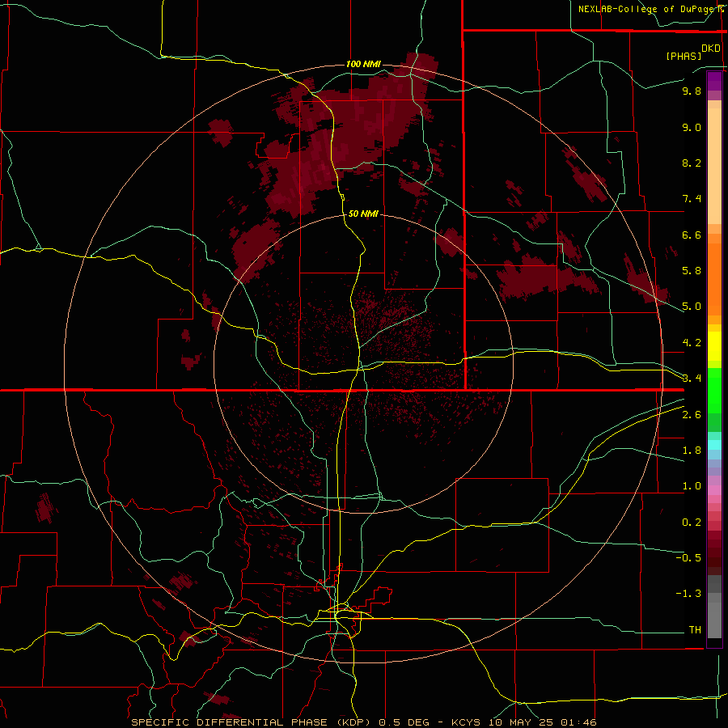Click the 9.8 value on color scale
The width and height of the screenshot is (728, 728).
coord(692,91)
